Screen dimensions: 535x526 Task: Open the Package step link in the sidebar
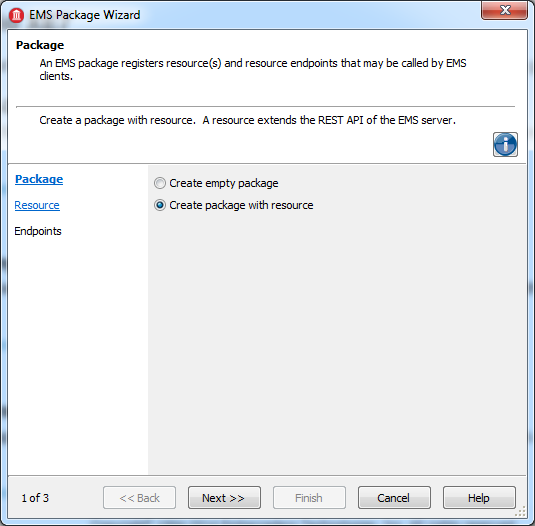tap(39, 179)
